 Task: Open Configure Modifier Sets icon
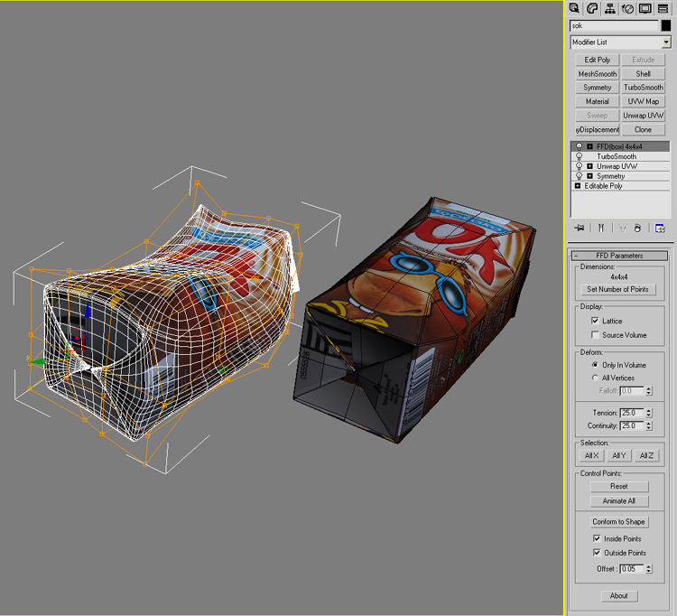[660, 229]
